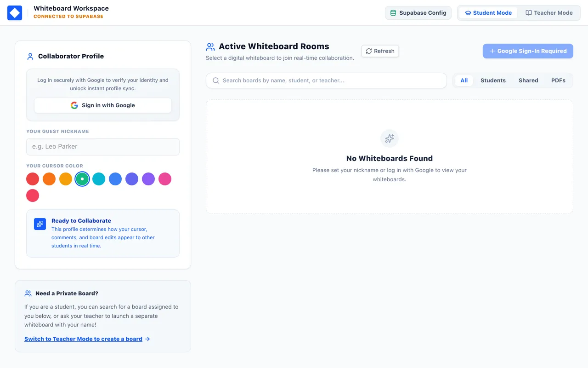Click the open book Teacher Mode icon
588x368 pixels.
pos(529,13)
